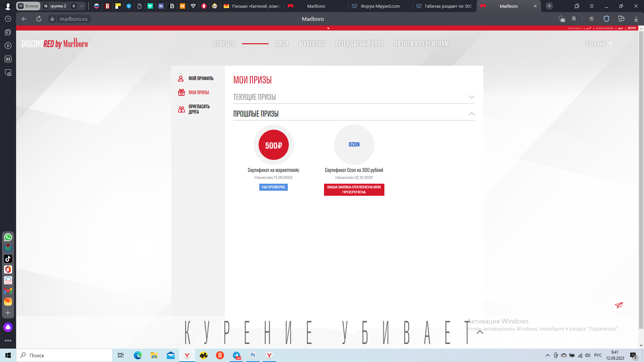Open sidebar three-dots more menu
This screenshot has height=362, width=644.
[x=8, y=341]
